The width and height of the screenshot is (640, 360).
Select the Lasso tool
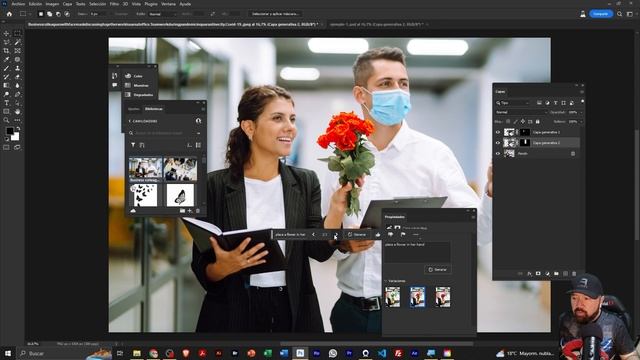point(6,42)
